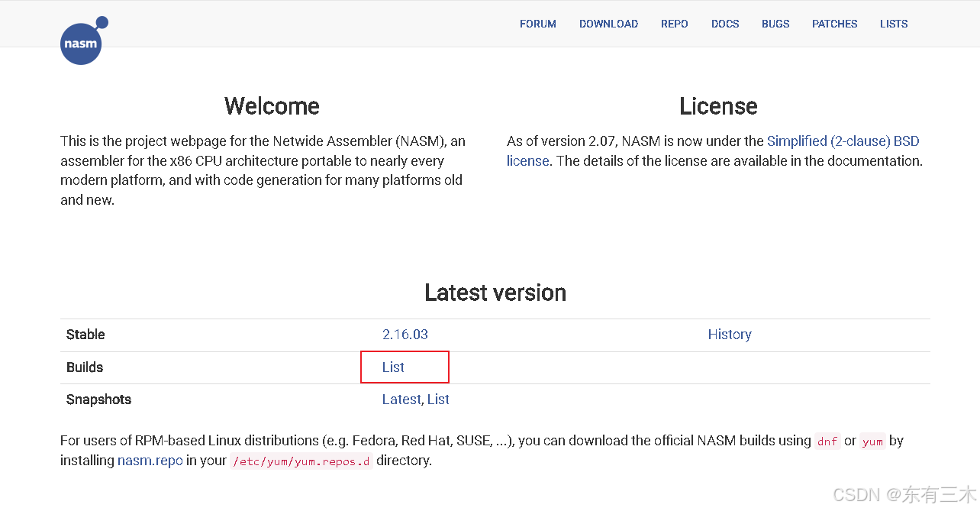
Task: Open the Builds List link
Action: [x=393, y=367]
